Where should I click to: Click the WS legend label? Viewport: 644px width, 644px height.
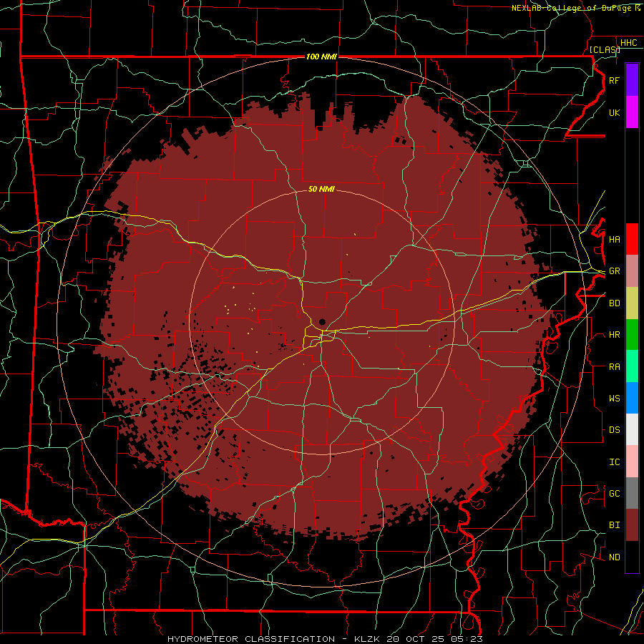coord(614,398)
